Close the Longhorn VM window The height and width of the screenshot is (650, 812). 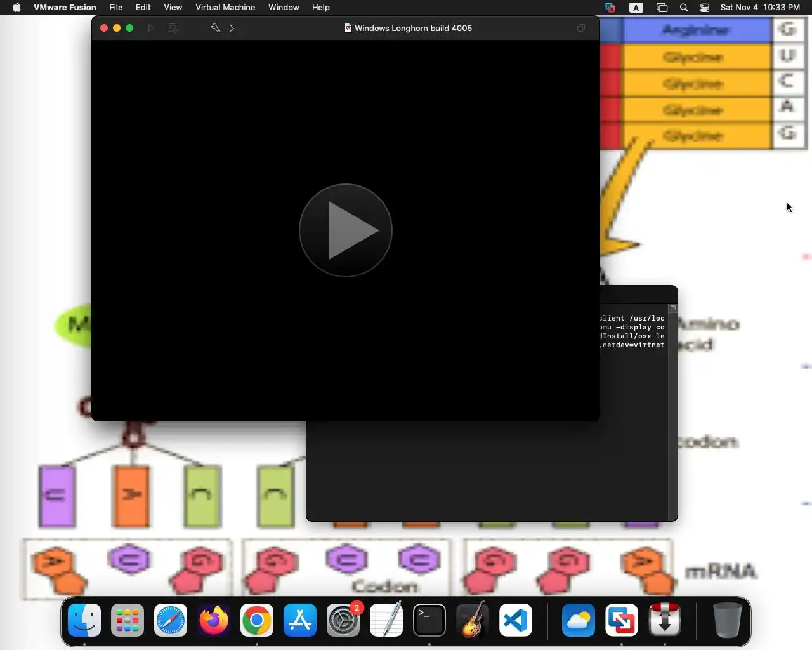pyautogui.click(x=104, y=28)
